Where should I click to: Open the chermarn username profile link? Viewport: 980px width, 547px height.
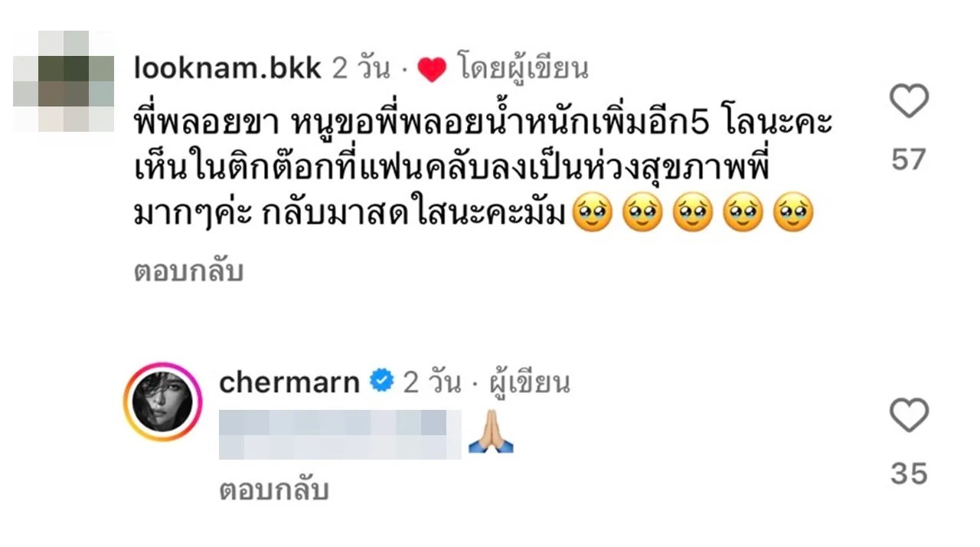pyautogui.click(x=289, y=382)
